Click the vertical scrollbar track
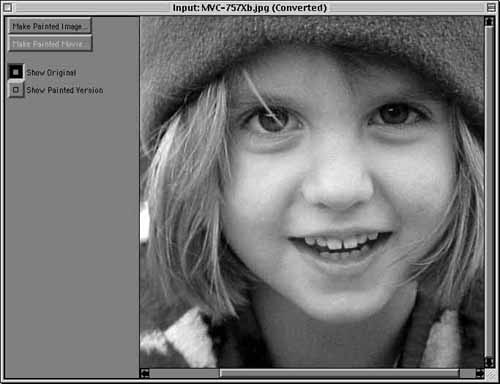Viewport: 500px width, 384px height. pos(489,192)
